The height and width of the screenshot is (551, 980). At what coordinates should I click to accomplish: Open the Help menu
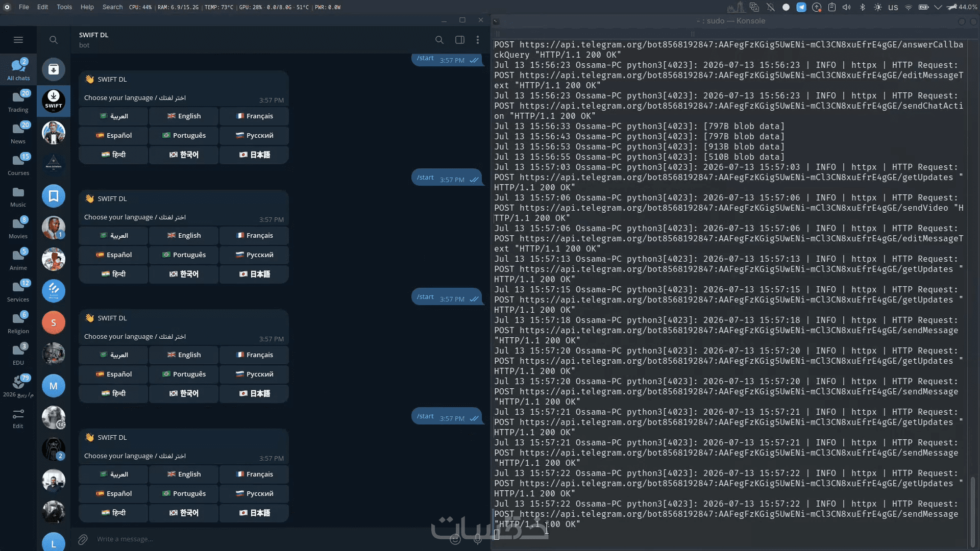tap(87, 7)
